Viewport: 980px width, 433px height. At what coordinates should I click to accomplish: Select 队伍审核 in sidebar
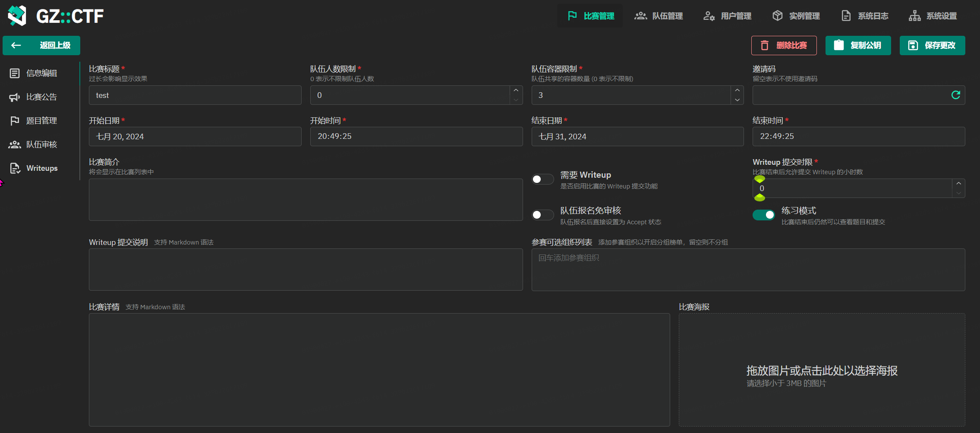(40, 144)
